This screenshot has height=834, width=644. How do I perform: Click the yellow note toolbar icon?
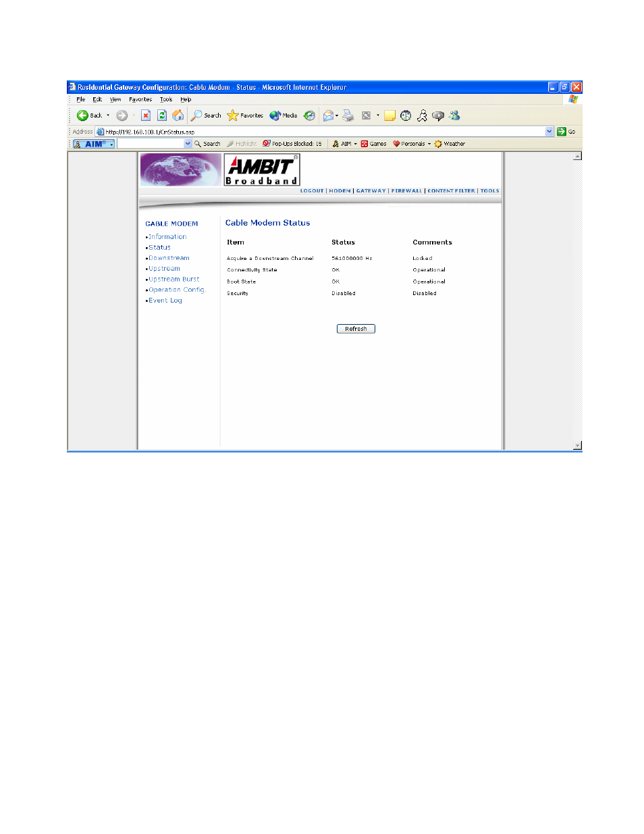(390, 115)
